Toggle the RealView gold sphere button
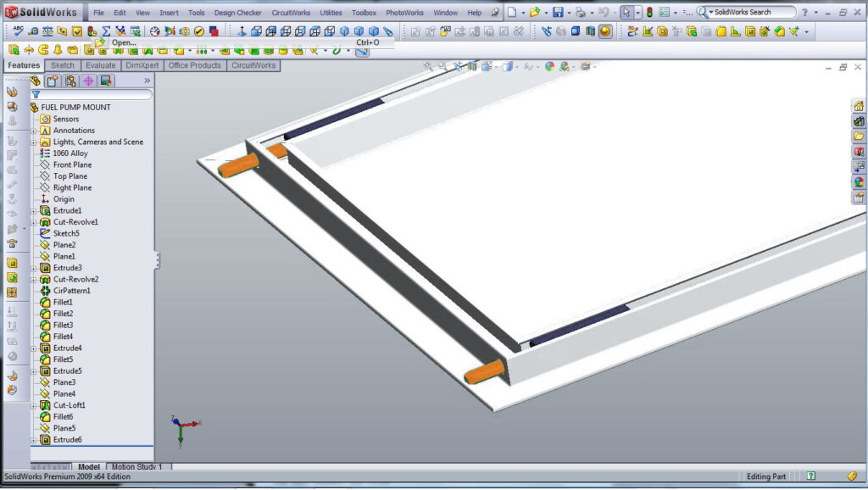This screenshot has width=868, height=490. pos(605,31)
